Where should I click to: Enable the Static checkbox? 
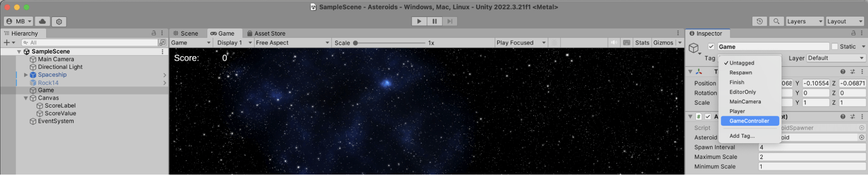coord(835,47)
